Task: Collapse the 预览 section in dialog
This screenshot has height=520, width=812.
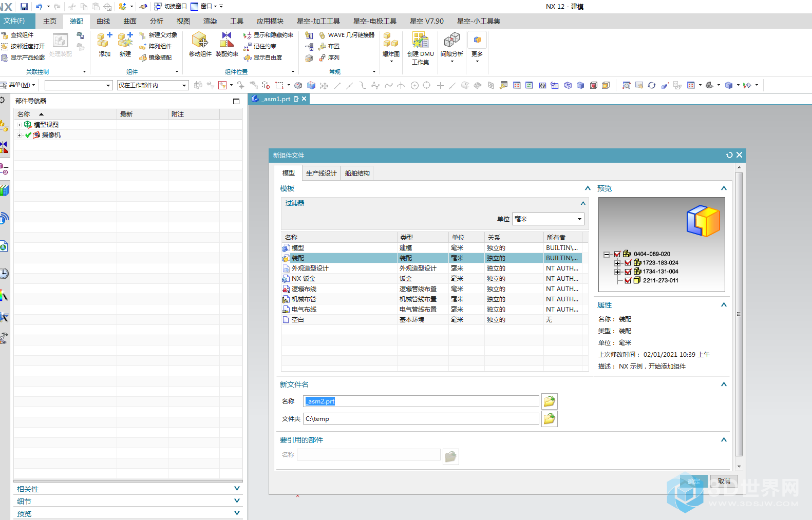Action: tap(724, 188)
